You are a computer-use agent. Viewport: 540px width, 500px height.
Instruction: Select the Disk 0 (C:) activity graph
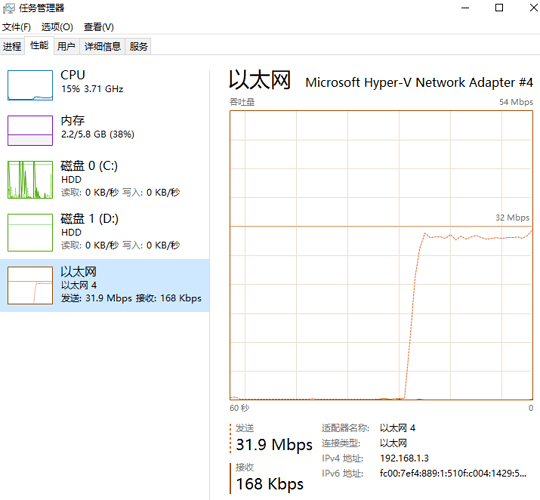click(30, 180)
